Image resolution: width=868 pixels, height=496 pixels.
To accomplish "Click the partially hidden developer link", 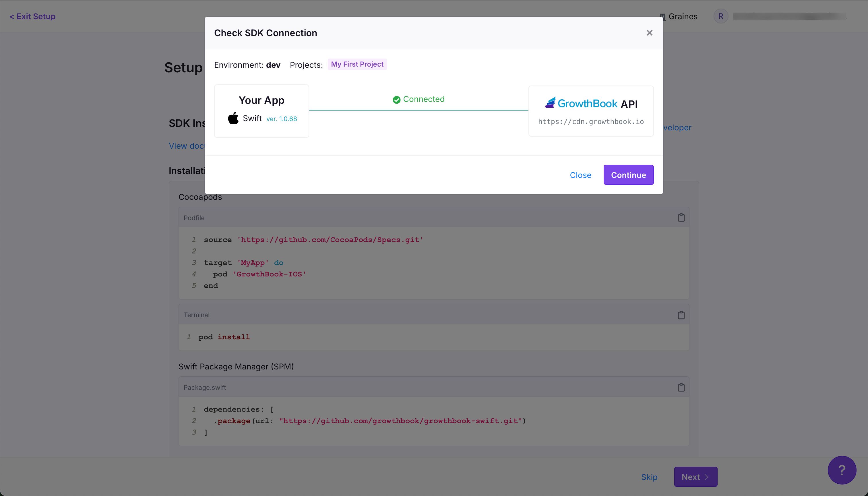I will [x=677, y=127].
